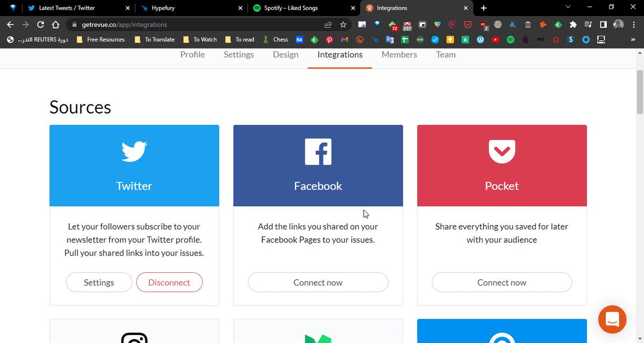
Task: Click the Gmail checker extension showing 237
Action: point(407,25)
